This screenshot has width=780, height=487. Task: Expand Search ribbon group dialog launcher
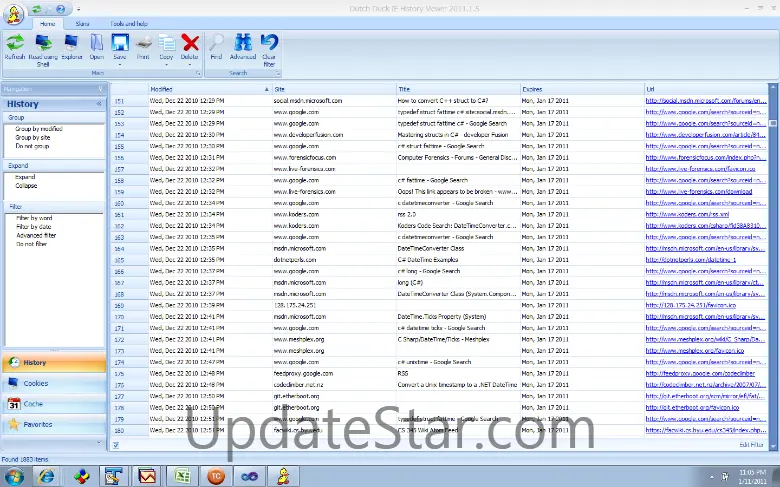[278, 73]
